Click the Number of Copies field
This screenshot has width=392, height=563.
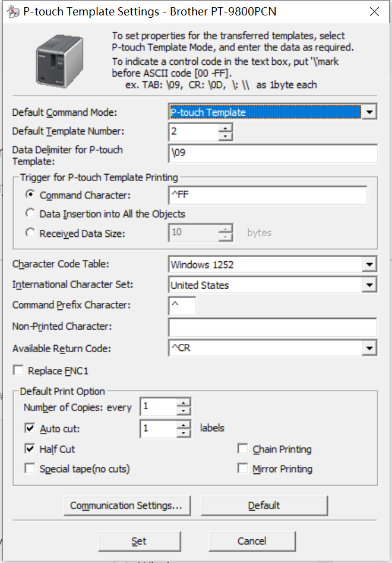pos(159,406)
